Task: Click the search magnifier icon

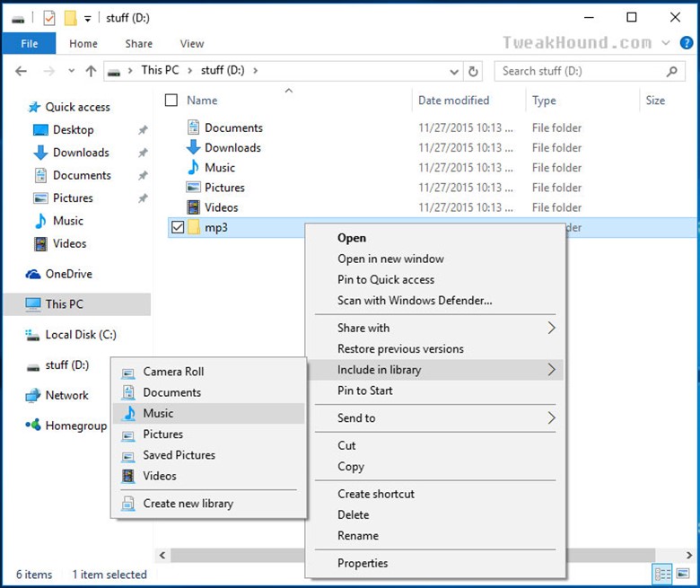Action: [x=672, y=71]
